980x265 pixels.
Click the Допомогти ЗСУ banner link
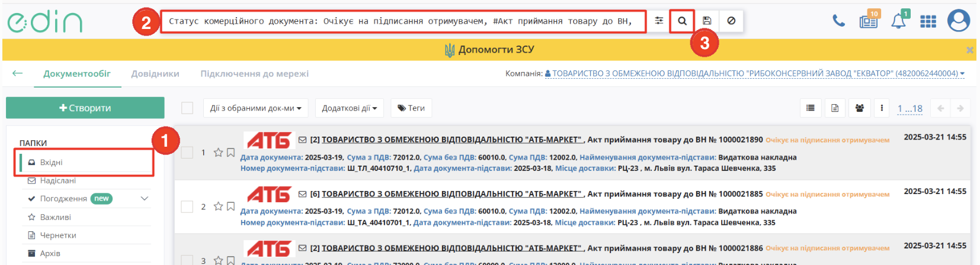[x=489, y=50]
